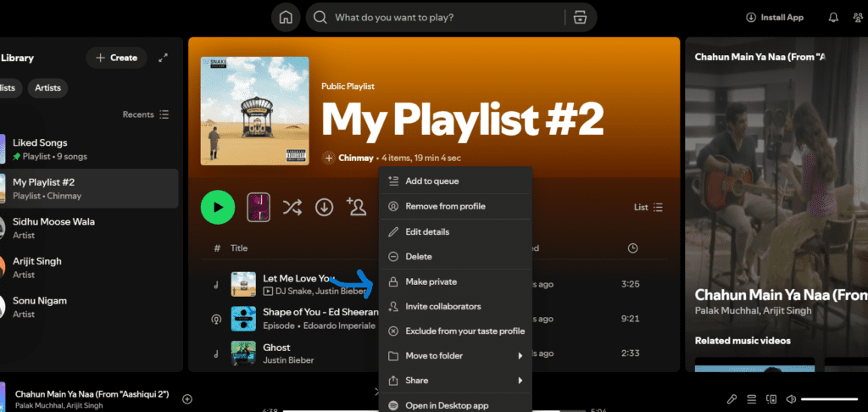Click the Install App button
Screen dimensions: 868x412
(775, 17)
